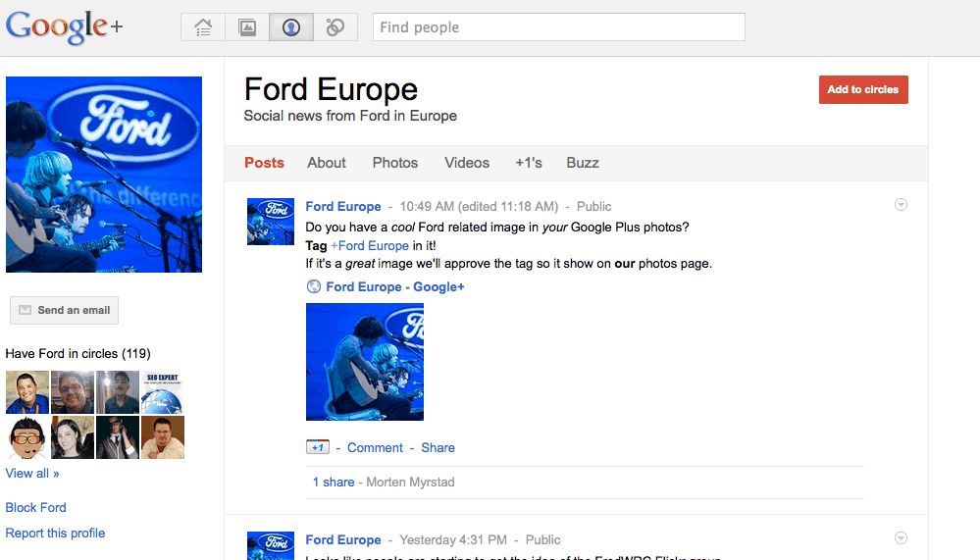This screenshot has height=560, width=980.
Task: Open the Photos icon in top bar
Action: [247, 27]
